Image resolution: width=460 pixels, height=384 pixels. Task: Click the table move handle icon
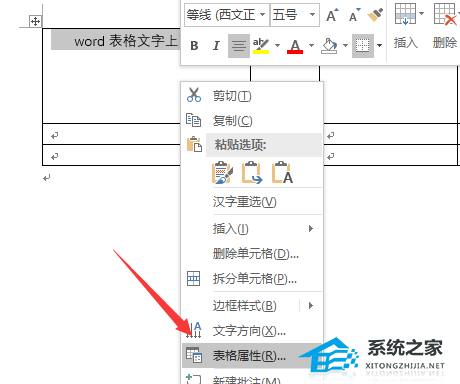coord(35,22)
